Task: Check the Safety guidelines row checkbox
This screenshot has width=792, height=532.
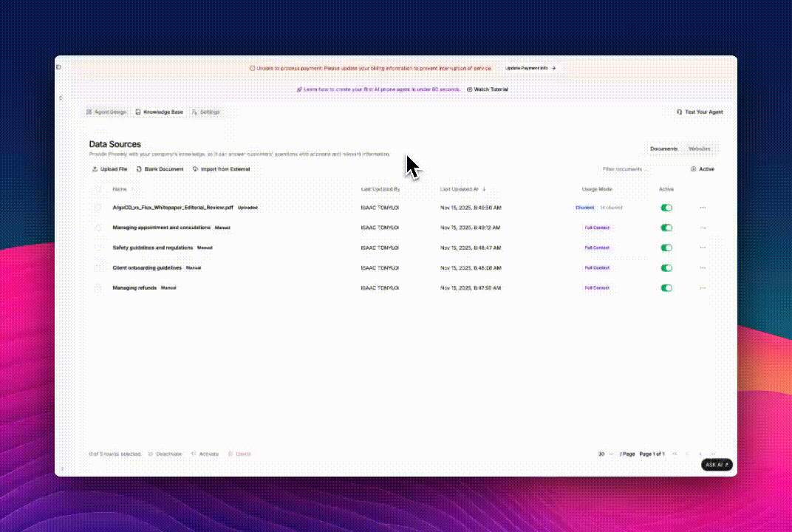Action: [x=99, y=248]
